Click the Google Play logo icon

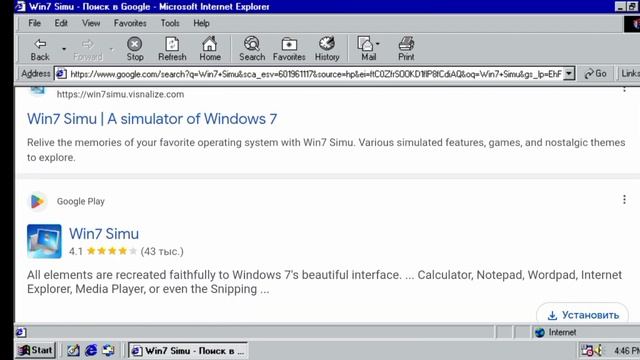pos(38,201)
